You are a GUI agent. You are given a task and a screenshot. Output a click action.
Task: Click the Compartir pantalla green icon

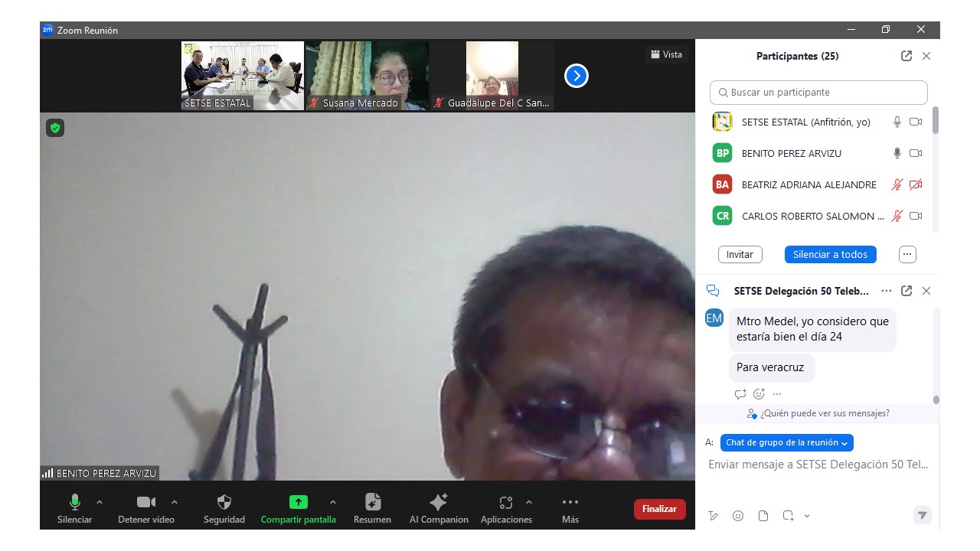[x=298, y=503]
